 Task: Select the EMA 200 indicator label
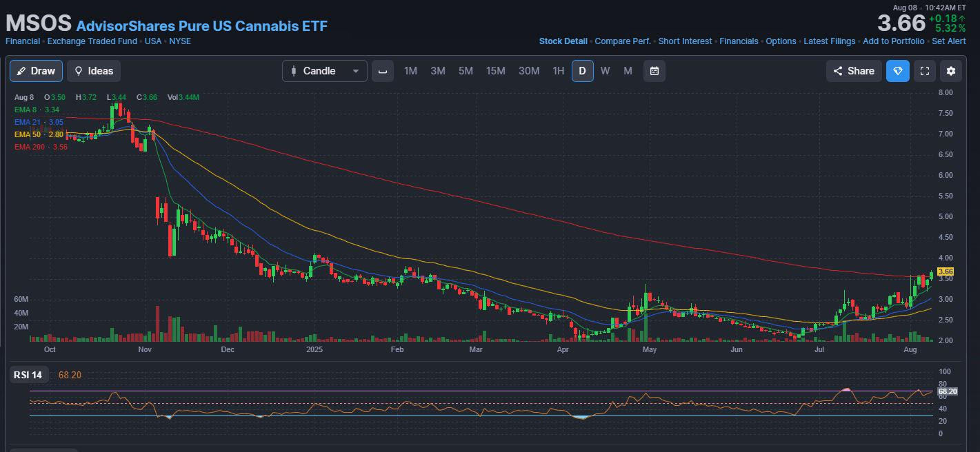[41, 147]
